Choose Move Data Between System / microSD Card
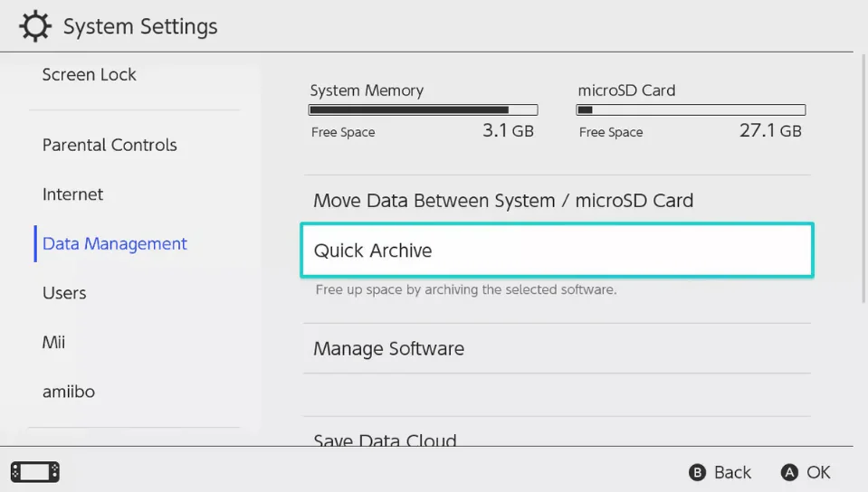The width and height of the screenshot is (868, 492). [x=503, y=201]
